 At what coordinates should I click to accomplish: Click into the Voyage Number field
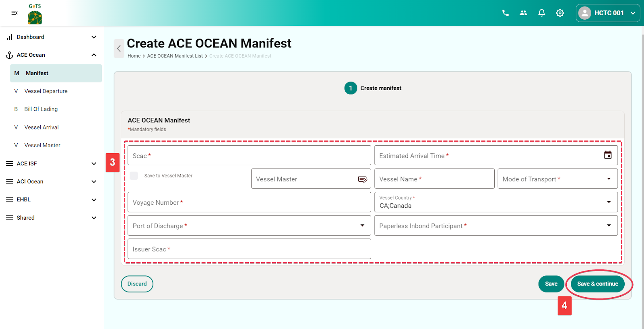(249, 202)
